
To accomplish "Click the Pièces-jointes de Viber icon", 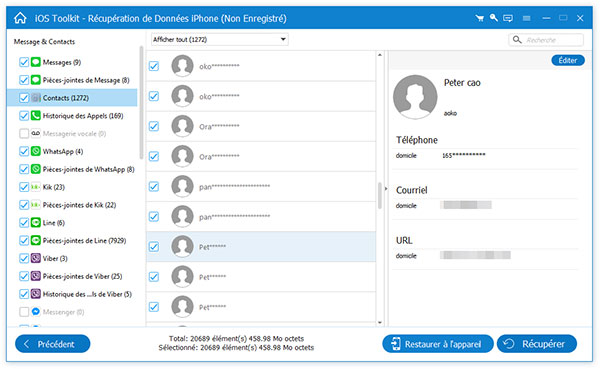I will coord(36,276).
